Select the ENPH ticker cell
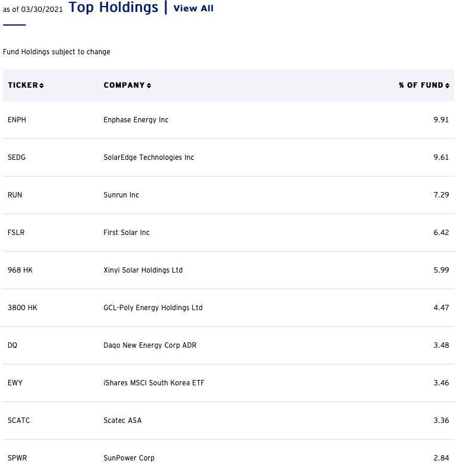Image resolution: width=456 pixels, height=476 pixels. click(x=17, y=120)
